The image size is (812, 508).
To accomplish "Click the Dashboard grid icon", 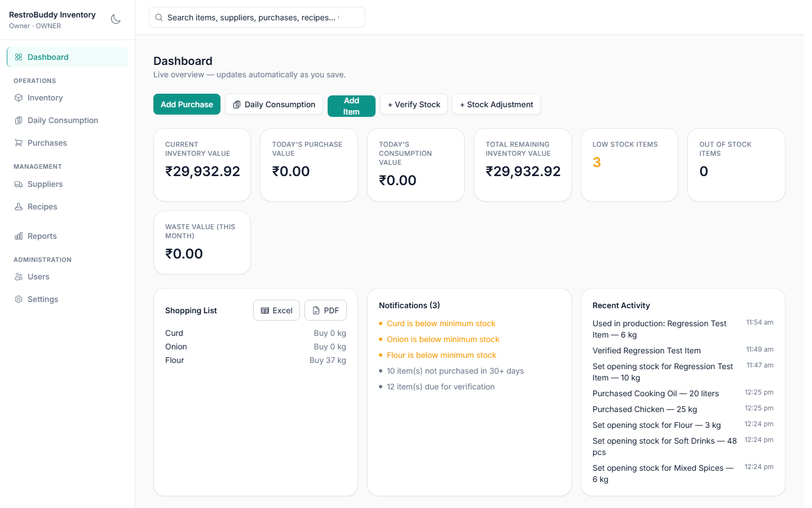I will 19,57.
